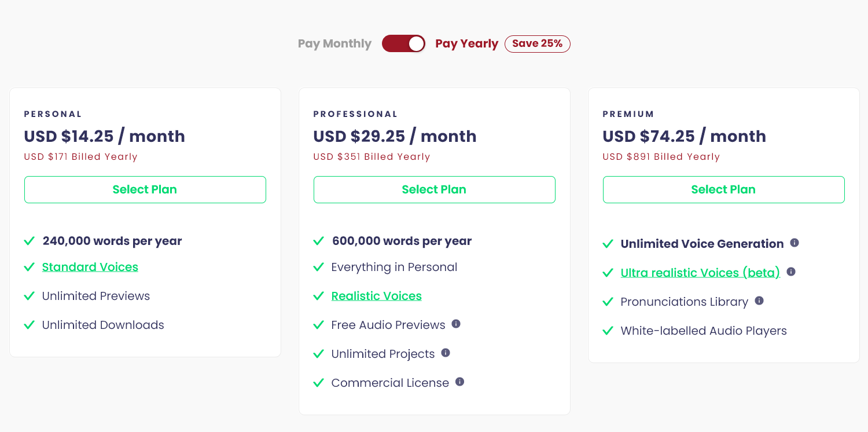Image resolution: width=868 pixels, height=432 pixels.
Task: Click checkmark icon beside White-labelled Audio Players
Action: click(608, 331)
